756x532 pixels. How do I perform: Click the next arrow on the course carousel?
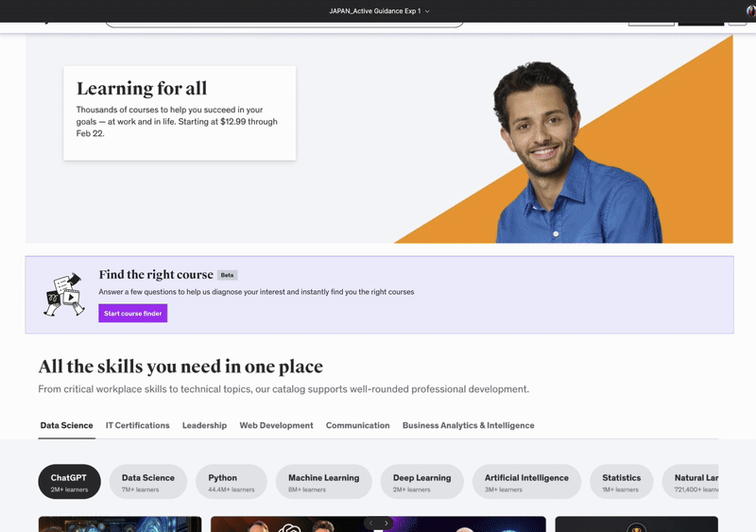[x=387, y=523]
